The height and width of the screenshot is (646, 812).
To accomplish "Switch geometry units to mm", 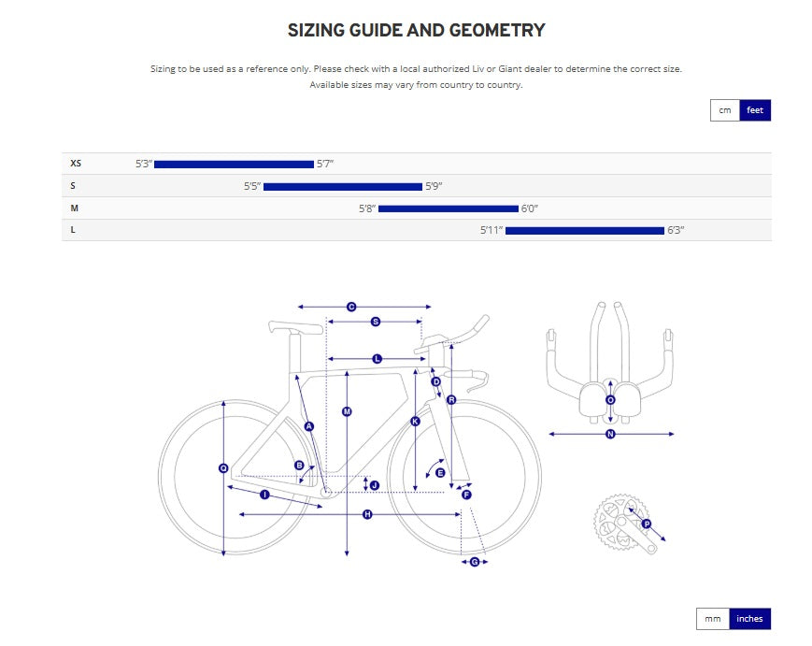I will tap(713, 619).
